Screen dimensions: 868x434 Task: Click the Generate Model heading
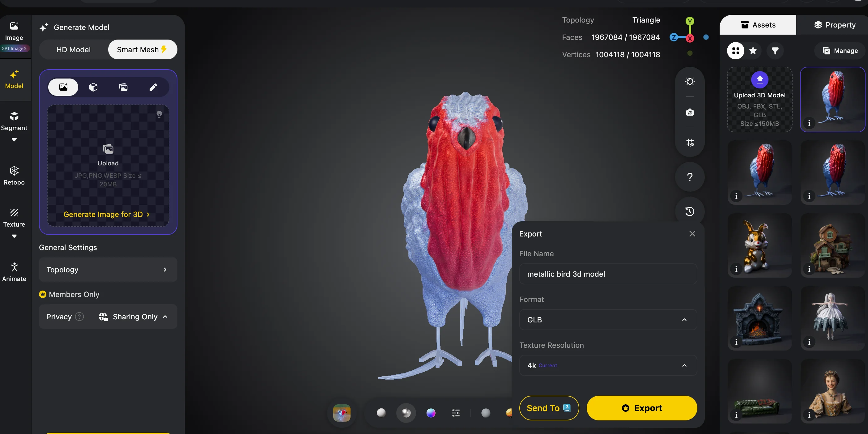(82, 27)
